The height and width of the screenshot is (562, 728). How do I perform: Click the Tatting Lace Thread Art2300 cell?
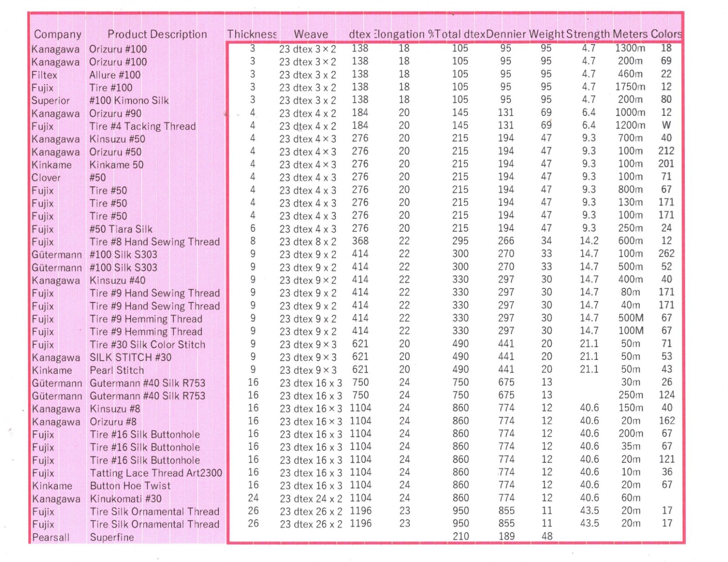coord(156,473)
